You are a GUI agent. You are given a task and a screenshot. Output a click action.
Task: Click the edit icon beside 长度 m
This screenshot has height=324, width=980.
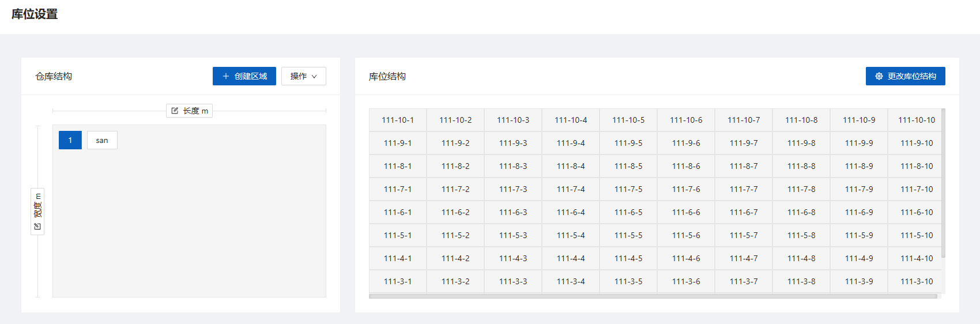175,111
